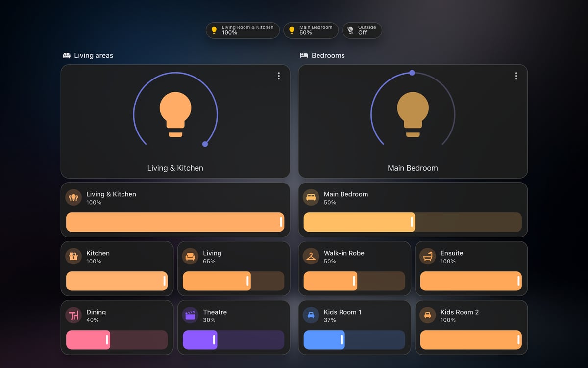Click the sofa icon beside Living areas

click(67, 55)
